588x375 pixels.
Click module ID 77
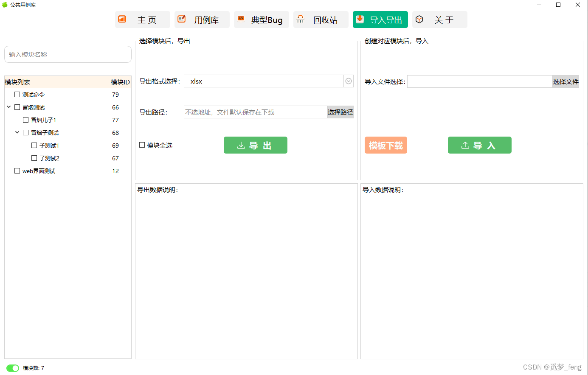(115, 120)
